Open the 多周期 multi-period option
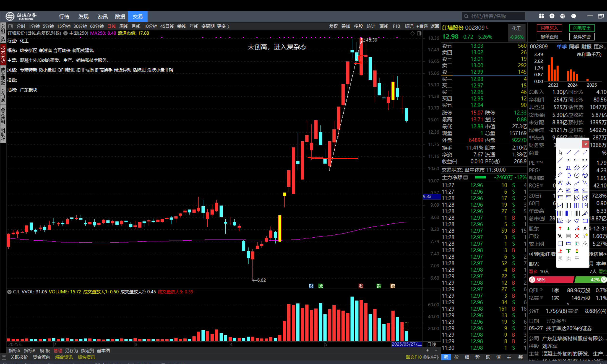The height and width of the screenshot is (364, 607). [208, 26]
